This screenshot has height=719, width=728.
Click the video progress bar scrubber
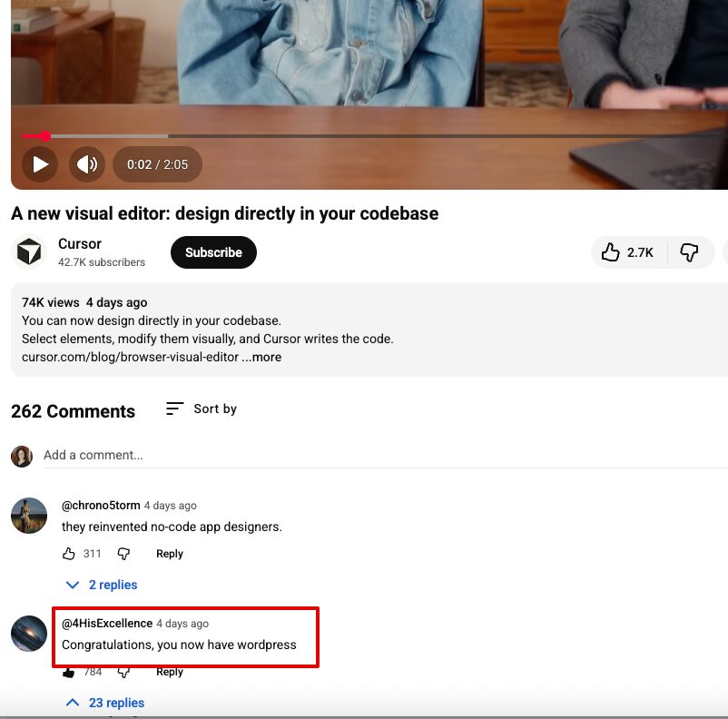45,136
